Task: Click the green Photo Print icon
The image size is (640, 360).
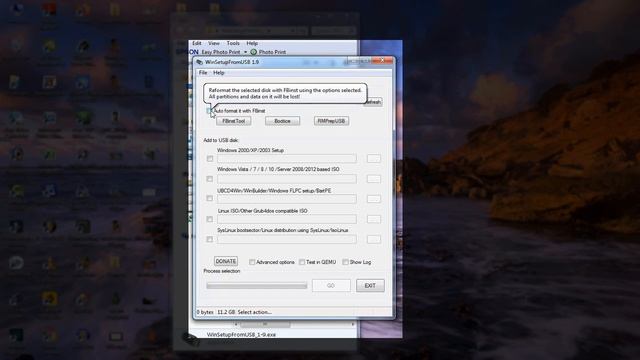Action: (253, 52)
